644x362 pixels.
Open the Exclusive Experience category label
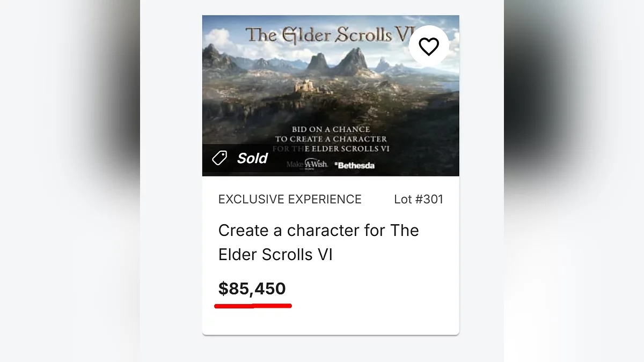point(290,200)
